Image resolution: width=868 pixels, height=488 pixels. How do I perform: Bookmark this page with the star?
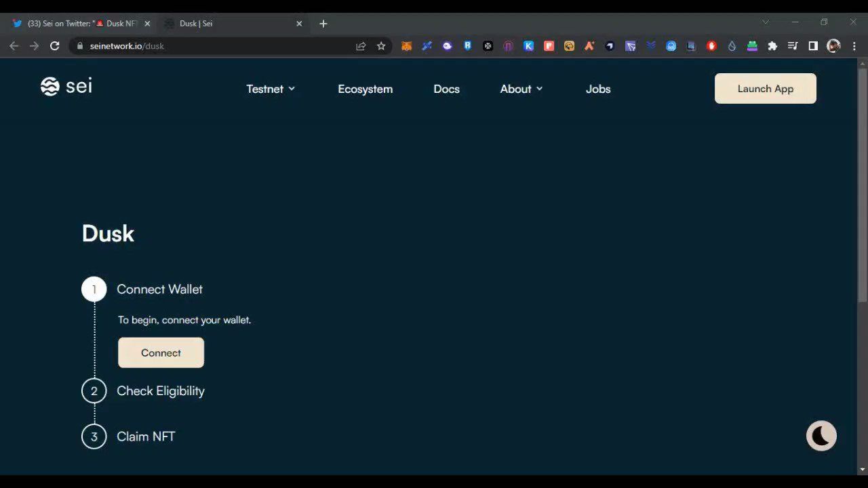[381, 46]
